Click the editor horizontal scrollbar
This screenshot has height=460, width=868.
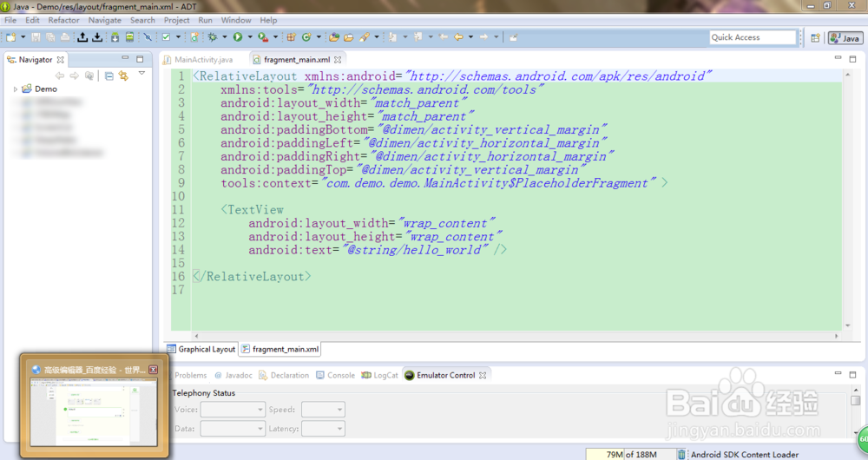(x=516, y=336)
